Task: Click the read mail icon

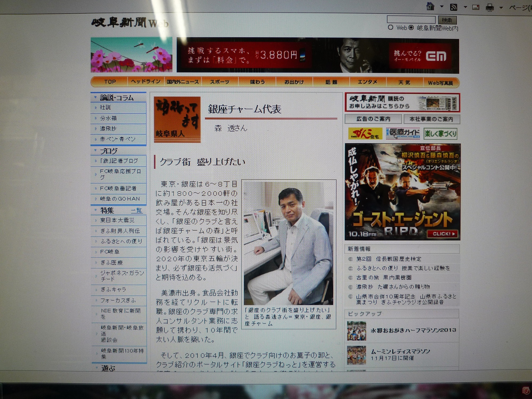Action: point(476,7)
